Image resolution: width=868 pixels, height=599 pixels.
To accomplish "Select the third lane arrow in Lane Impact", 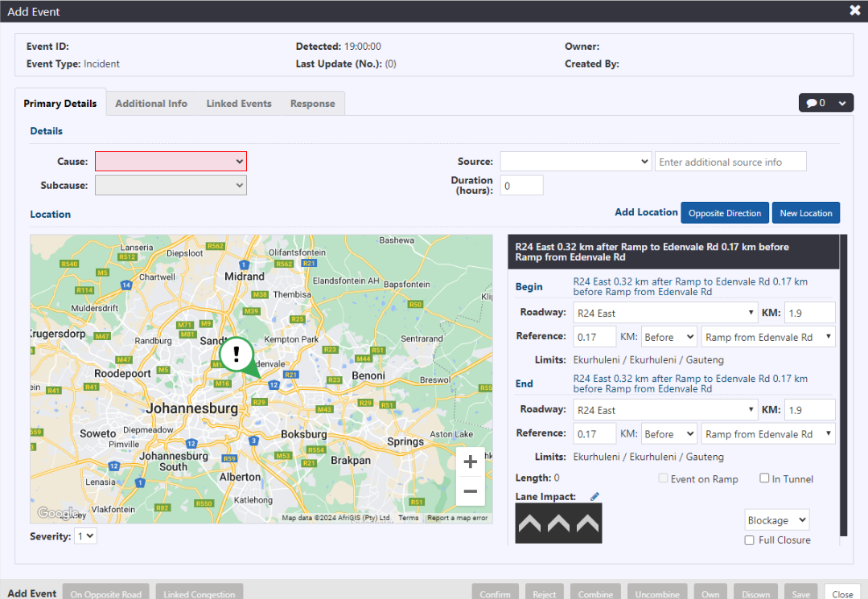I will [587, 524].
